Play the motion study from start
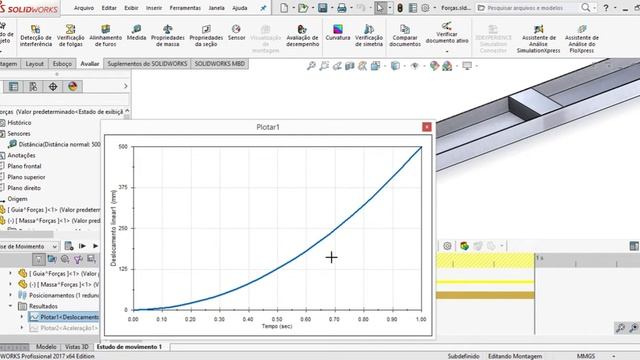 click(82, 246)
